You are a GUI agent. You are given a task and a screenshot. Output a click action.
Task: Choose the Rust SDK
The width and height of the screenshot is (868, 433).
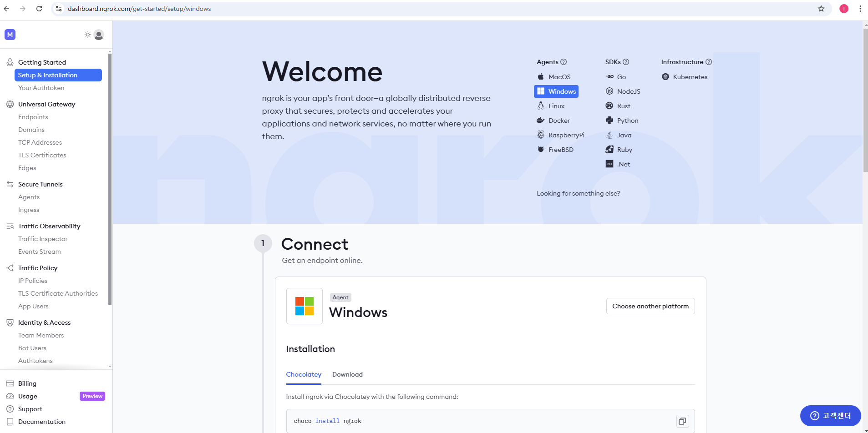[x=618, y=106]
